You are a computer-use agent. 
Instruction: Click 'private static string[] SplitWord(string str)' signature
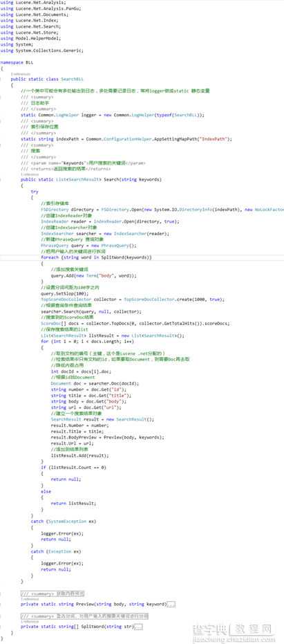pyautogui.click(x=77, y=627)
